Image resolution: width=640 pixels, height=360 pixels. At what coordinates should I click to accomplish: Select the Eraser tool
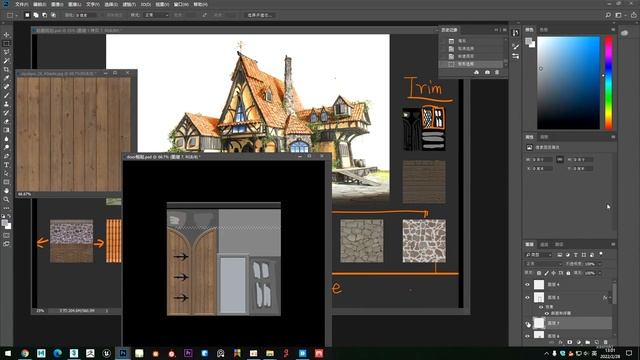click(7, 121)
